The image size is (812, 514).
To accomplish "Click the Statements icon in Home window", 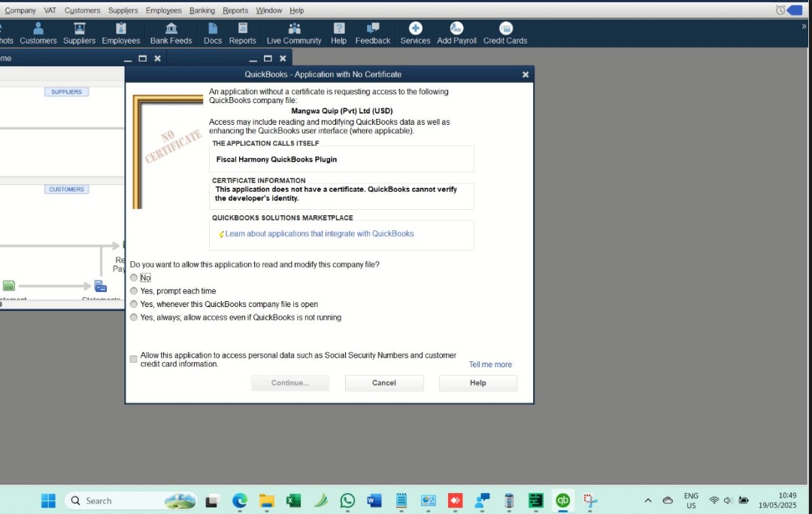I will pyautogui.click(x=101, y=286).
